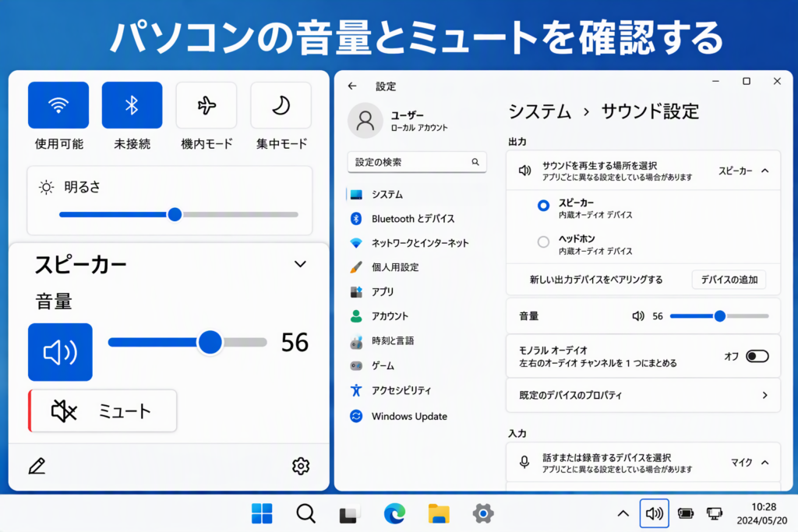Click the 新しい出力デバイスをペアリングする text

596,280
